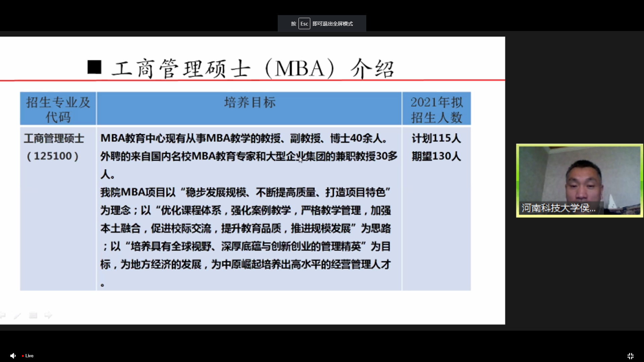Exit fullscreen with the collapse icon
This screenshot has width=644, height=362.
(630, 356)
